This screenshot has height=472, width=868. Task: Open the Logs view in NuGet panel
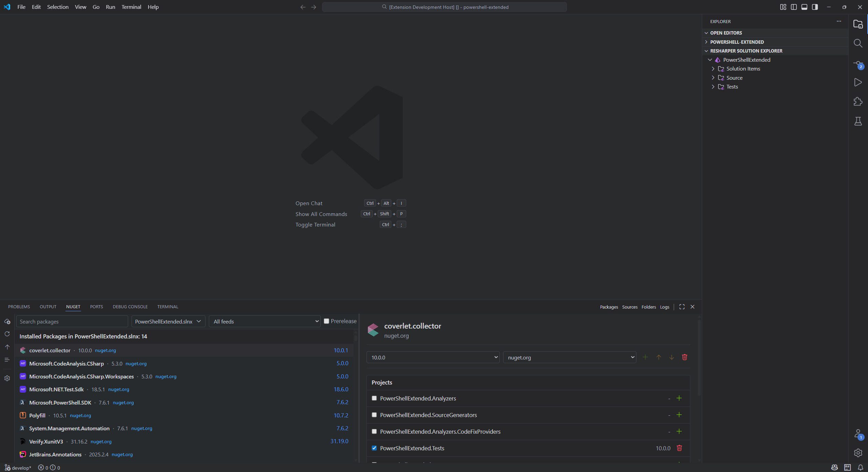pos(665,307)
